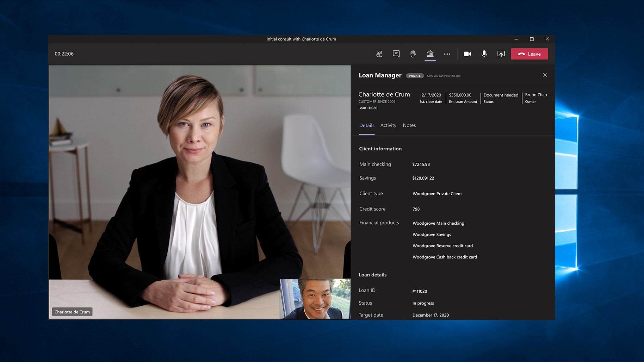Click the Document needed status field

click(501, 95)
